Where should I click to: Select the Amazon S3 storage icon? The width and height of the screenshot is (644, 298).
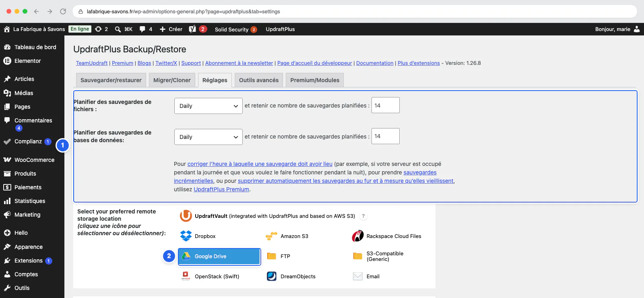272,236
